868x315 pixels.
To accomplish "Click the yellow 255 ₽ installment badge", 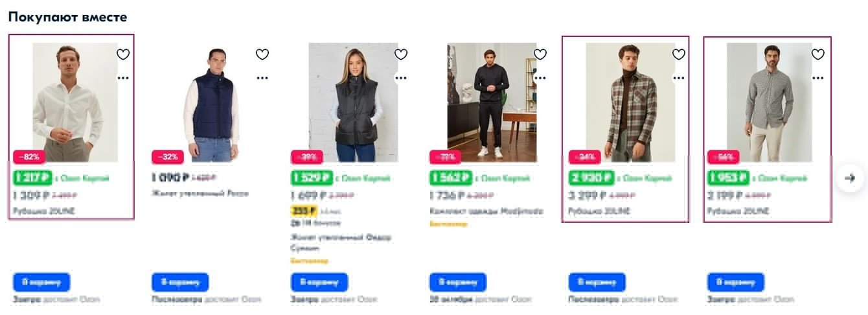I will [x=304, y=211].
